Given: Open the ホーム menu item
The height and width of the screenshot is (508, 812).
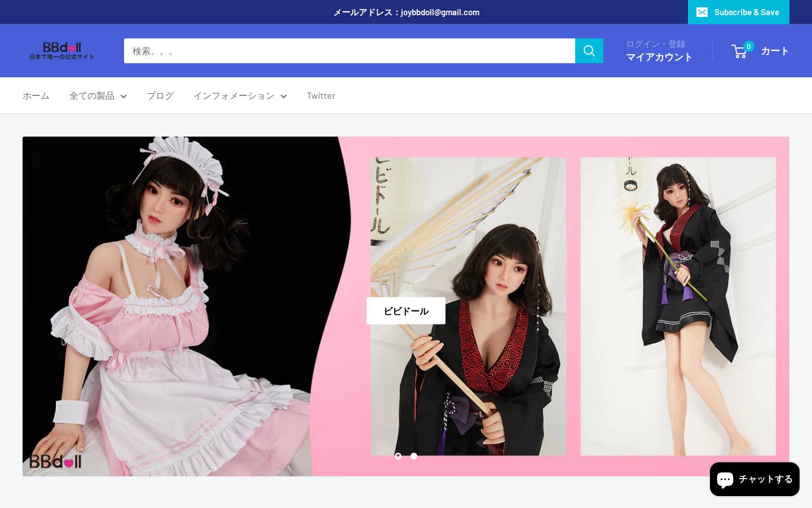Looking at the screenshot, I should [x=36, y=96].
